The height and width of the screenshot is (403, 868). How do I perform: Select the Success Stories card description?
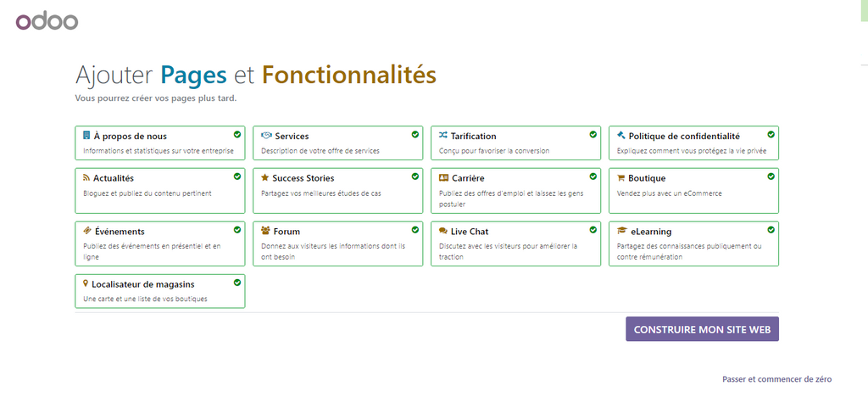coord(320,193)
